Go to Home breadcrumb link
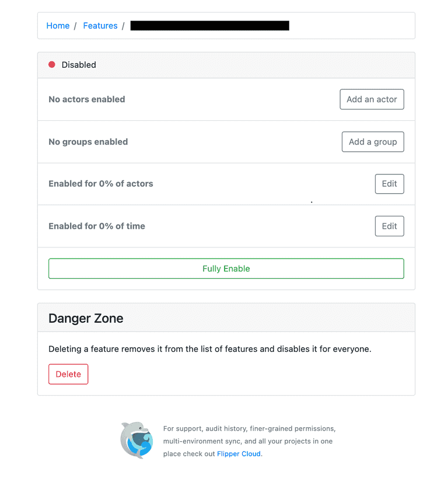Image resolution: width=448 pixels, height=496 pixels. click(x=58, y=26)
